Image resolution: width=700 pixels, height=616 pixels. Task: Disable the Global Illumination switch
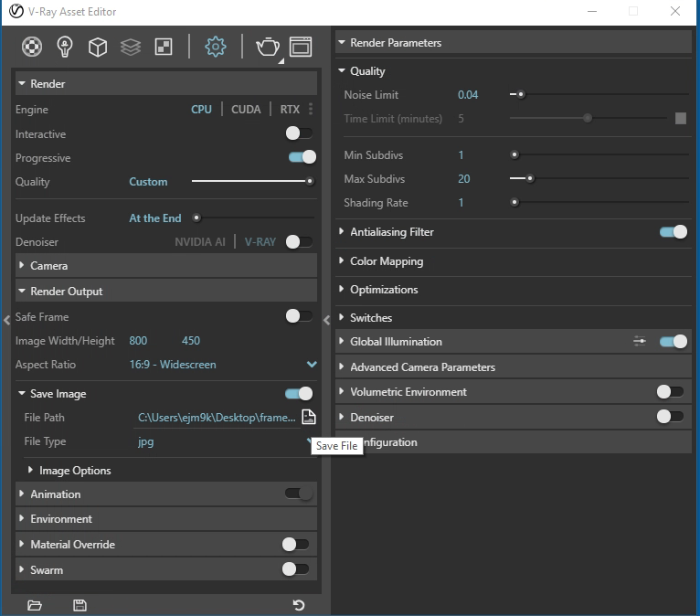[673, 342]
